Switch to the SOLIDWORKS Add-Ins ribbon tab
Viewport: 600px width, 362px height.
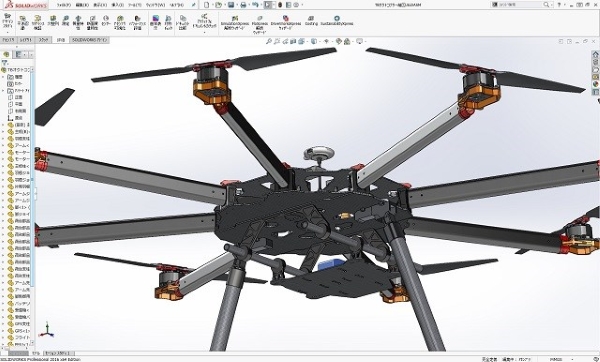[90, 40]
